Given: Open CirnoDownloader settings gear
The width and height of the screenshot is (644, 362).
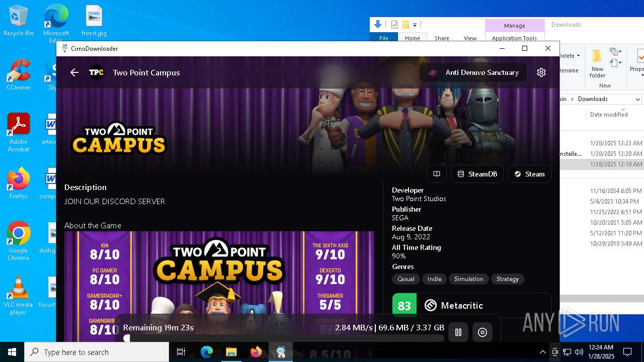Looking at the screenshot, I should [541, 72].
